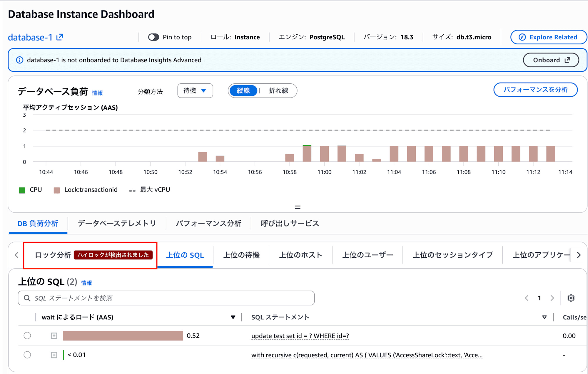This screenshot has height=374, width=588.
Task: Open the sort dropdown on wait によるロード column
Action: pos(233,317)
